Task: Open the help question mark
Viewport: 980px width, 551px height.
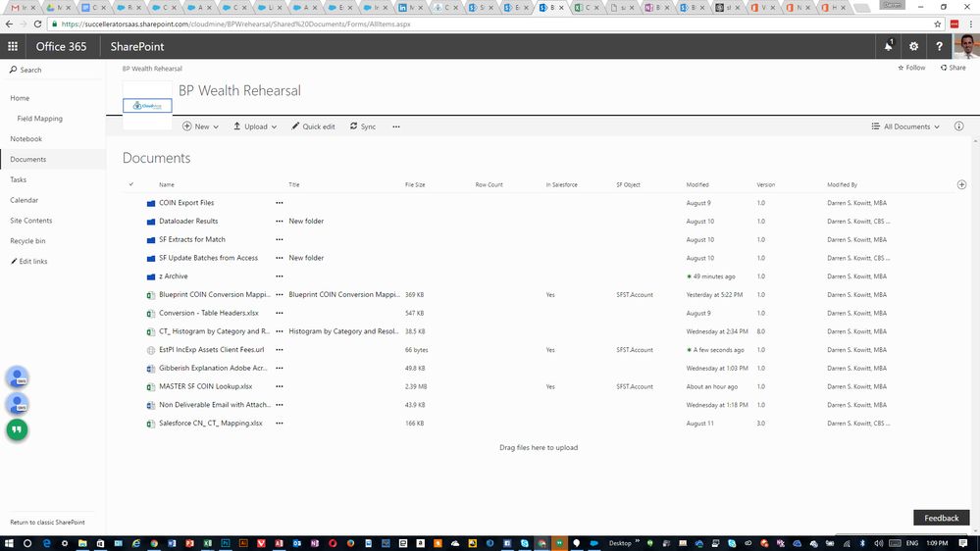Action: (x=939, y=46)
